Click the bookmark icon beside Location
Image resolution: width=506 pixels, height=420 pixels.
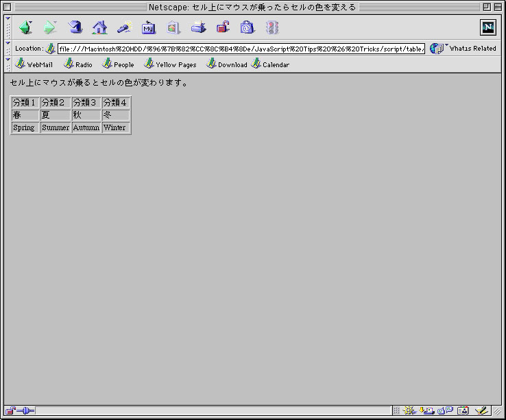point(50,49)
